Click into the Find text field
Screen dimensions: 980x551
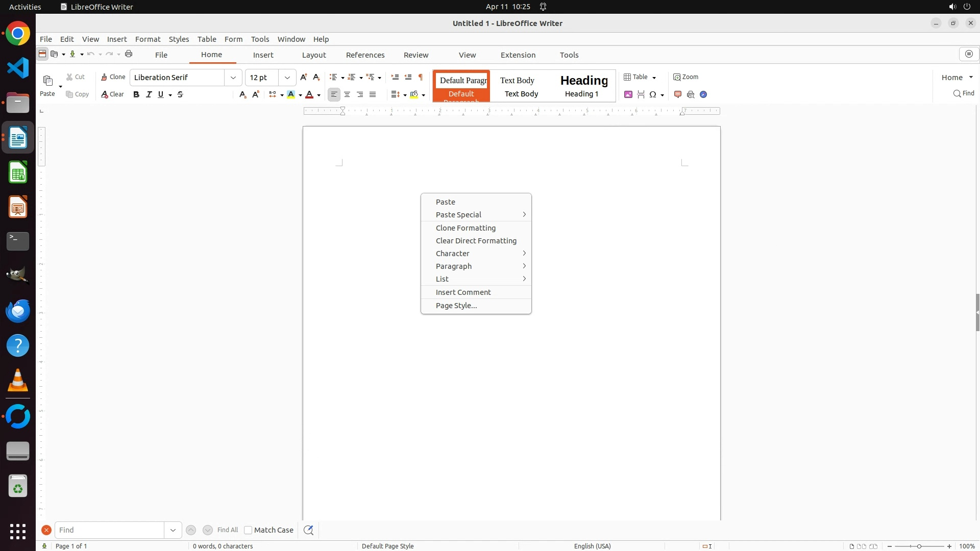(x=110, y=530)
